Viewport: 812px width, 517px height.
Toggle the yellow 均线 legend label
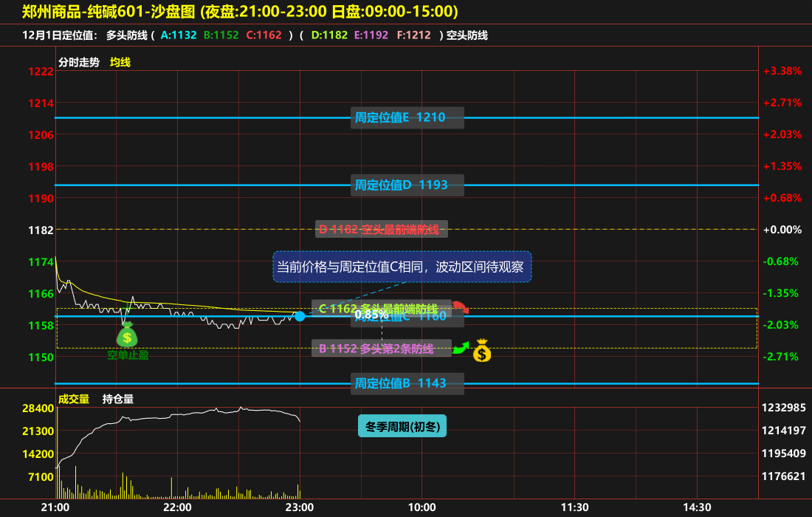pos(120,62)
